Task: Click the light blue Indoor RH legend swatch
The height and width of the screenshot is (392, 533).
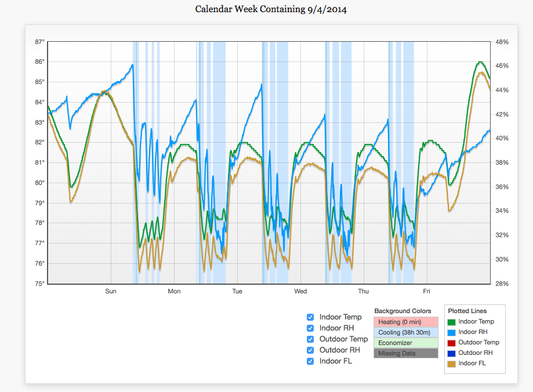Action: pos(452,332)
